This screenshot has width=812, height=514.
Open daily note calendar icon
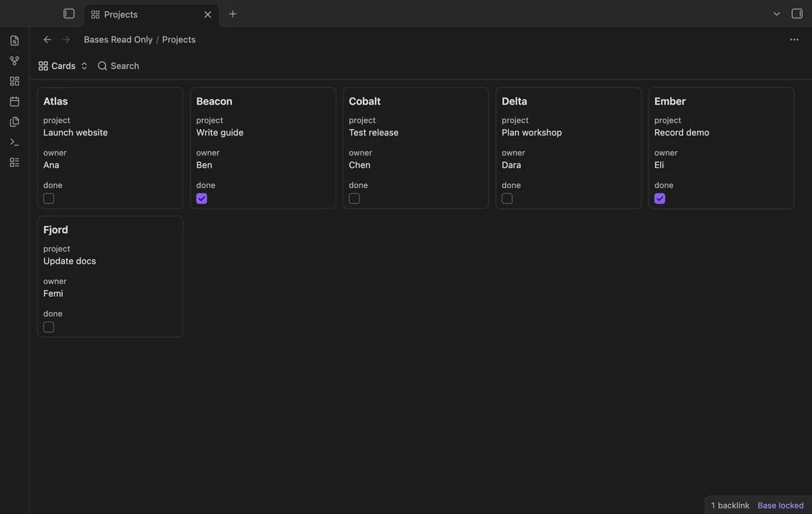tap(14, 101)
